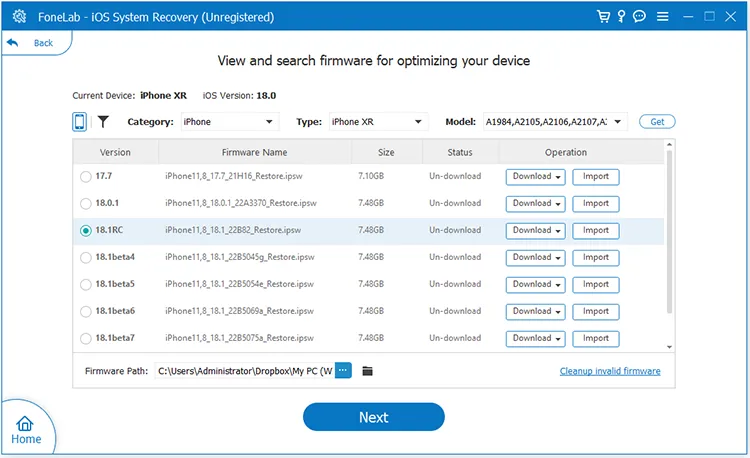Click iPhone11,8_17.7_21H16_Restore.ipsw firmware name
The image size is (750, 458).
click(234, 176)
